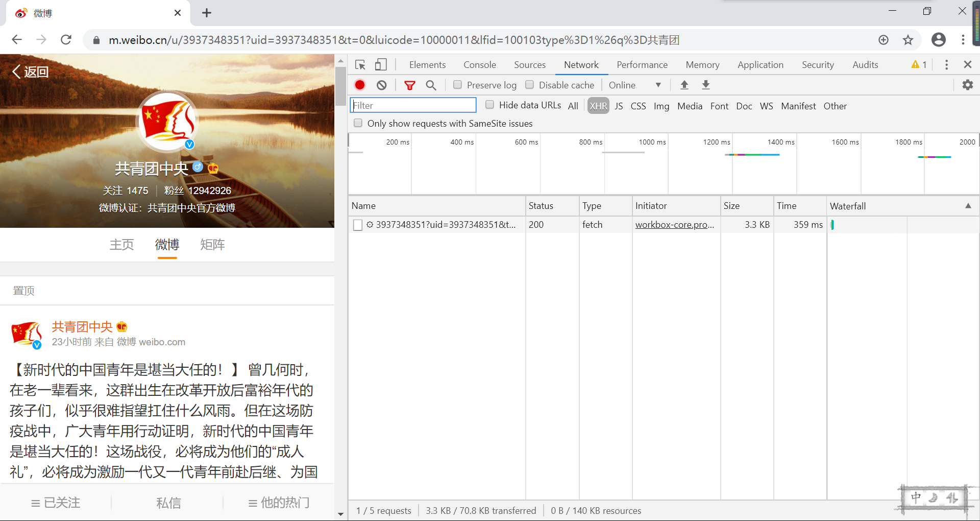
Task: Click the 共青团中央 profile avatar
Action: tap(168, 122)
